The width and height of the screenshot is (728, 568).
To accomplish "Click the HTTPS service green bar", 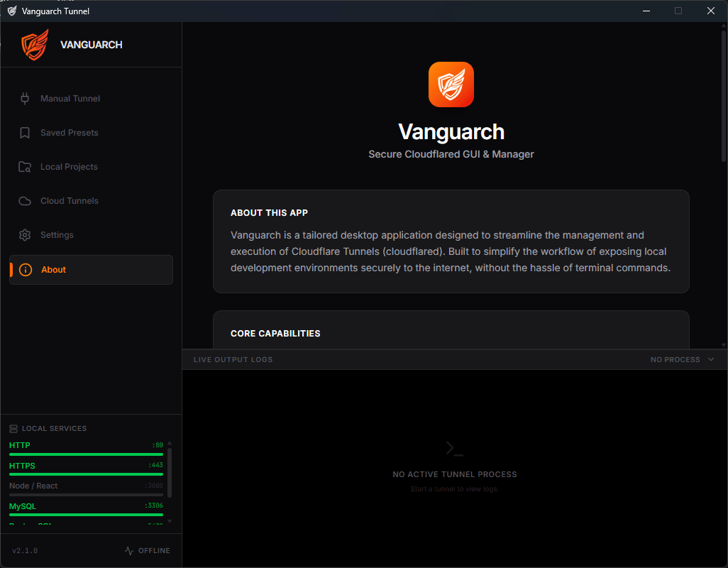I will [86, 474].
